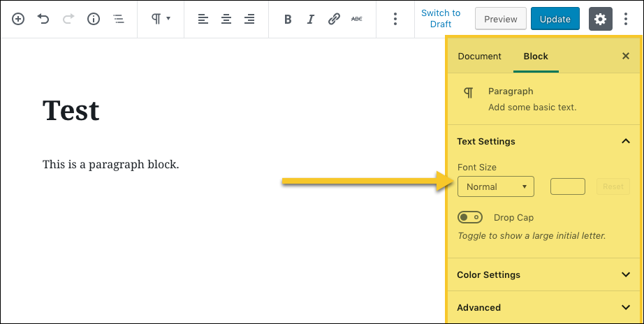Apply strikethrough formatting
The width and height of the screenshot is (644, 324).
356,19
